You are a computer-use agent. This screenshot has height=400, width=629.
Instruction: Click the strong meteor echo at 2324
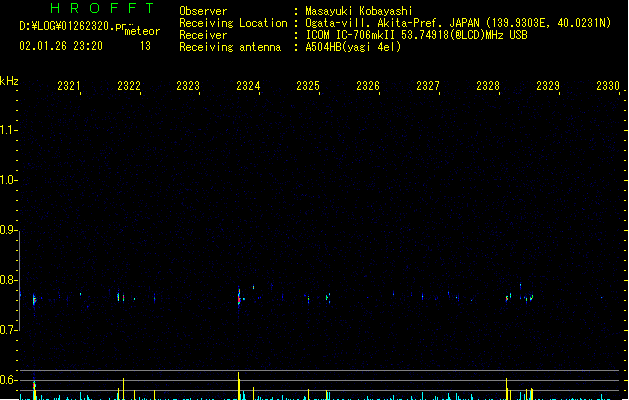[239, 298]
